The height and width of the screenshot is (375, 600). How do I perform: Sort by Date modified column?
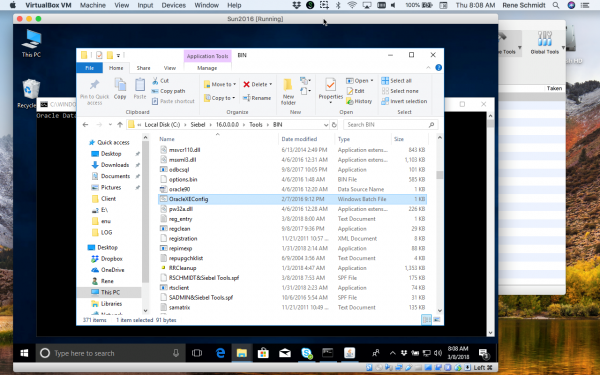click(299, 139)
